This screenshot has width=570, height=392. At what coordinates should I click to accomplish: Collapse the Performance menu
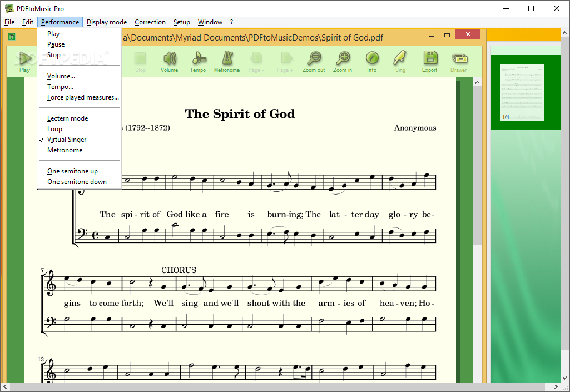pos(60,22)
